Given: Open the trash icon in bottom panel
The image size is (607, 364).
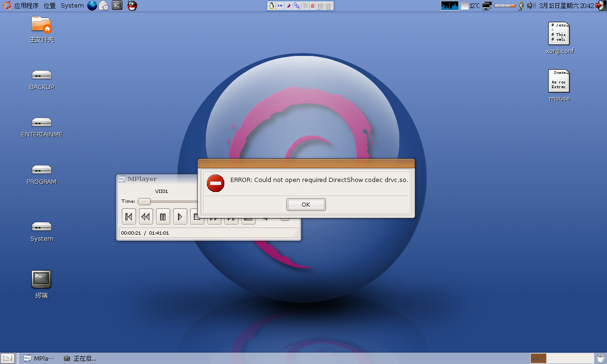Looking at the screenshot, I should tap(601, 358).
